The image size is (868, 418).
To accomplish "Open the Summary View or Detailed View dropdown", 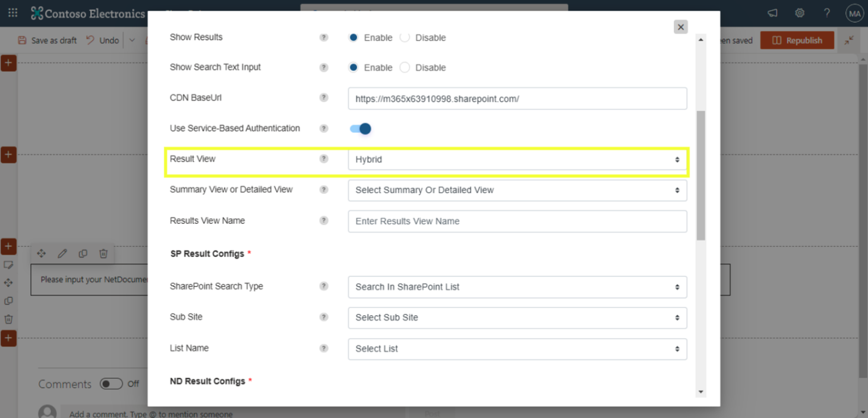I will [517, 190].
